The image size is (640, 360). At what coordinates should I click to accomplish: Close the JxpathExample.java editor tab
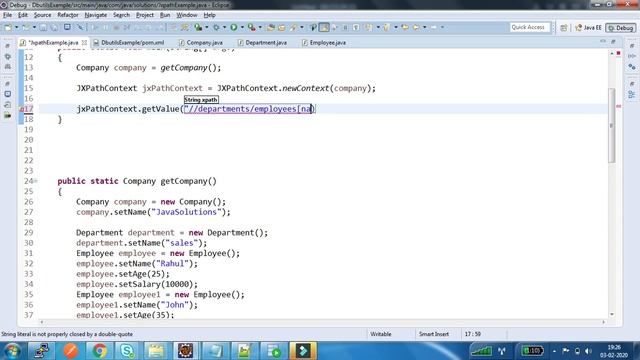point(84,42)
